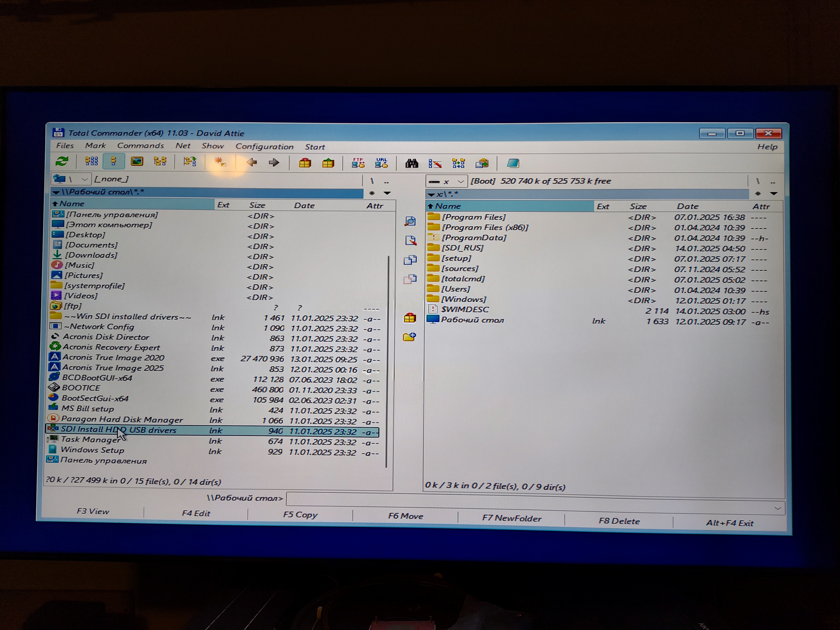Image resolution: width=840 pixels, height=630 pixels.
Task: Select the full details view toolbar icon
Action: [x=114, y=162]
